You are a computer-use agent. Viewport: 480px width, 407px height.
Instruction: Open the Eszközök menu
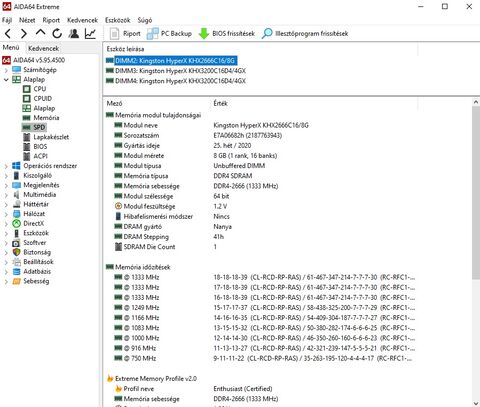118,20
